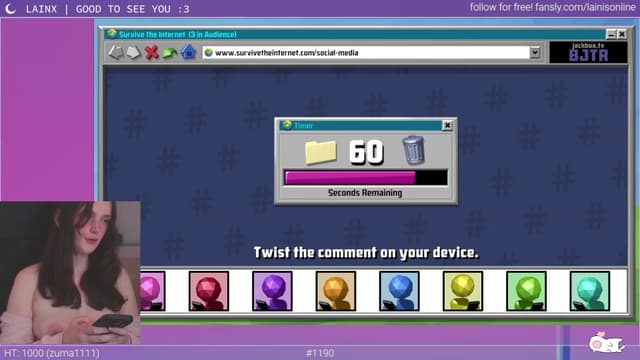Viewport: 640px width, 360px height.
Task: Click the Timer window globe icon
Action: click(287, 125)
